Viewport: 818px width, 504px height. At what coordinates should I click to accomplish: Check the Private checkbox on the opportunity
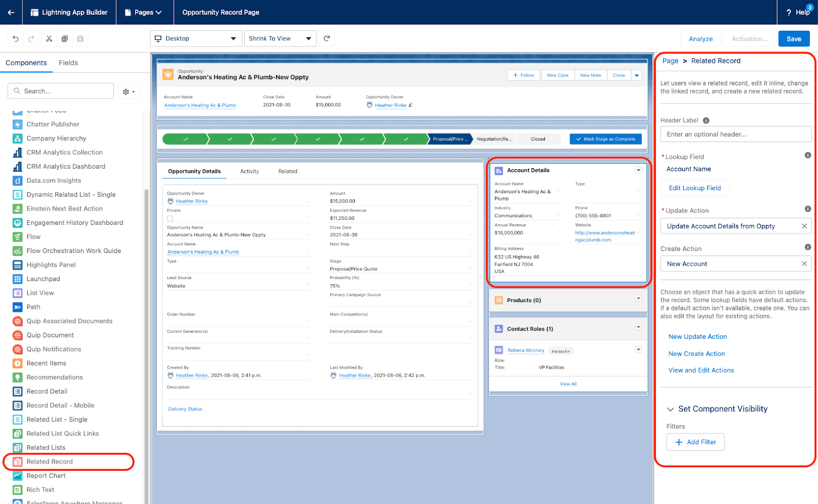(x=170, y=218)
